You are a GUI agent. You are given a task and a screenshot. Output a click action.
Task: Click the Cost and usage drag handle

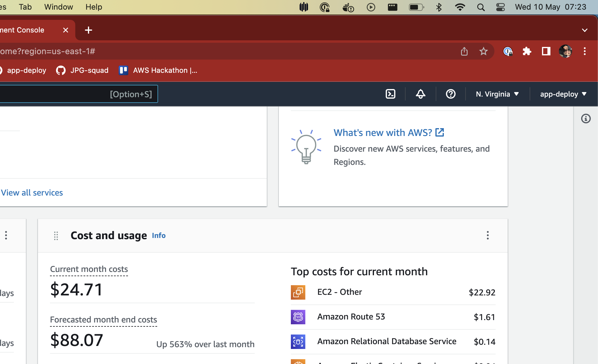point(56,236)
